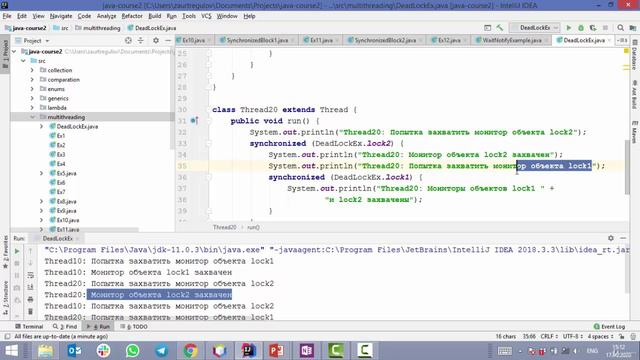Image resolution: width=640 pixels, height=360 pixels.
Task: Expand the generics folder
Action: (32, 98)
